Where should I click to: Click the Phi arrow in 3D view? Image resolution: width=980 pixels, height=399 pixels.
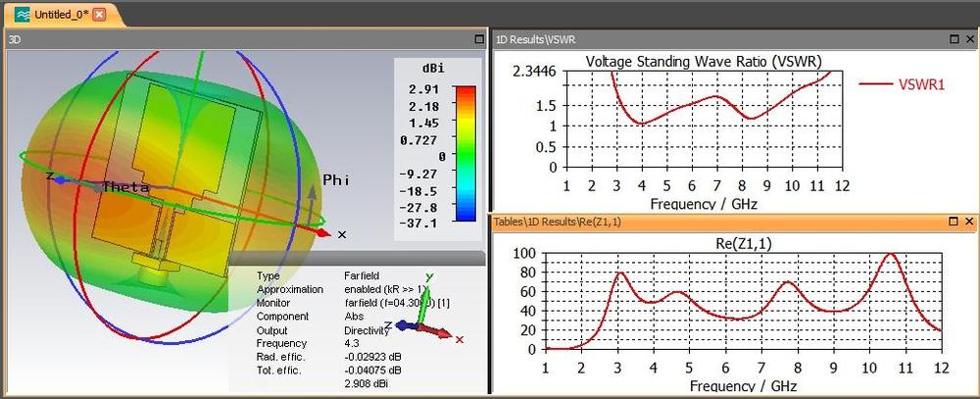(313, 199)
